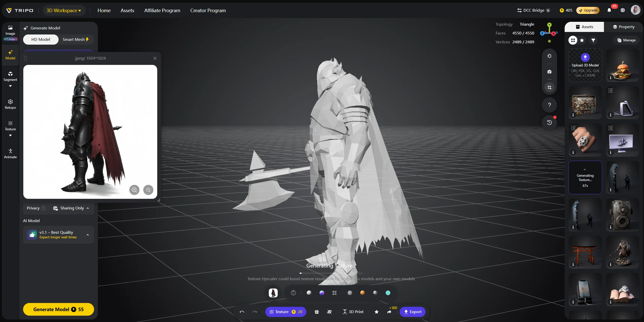The height and width of the screenshot is (322, 644).
Task: Click the Upgrade plan button
Action: tap(588, 10)
